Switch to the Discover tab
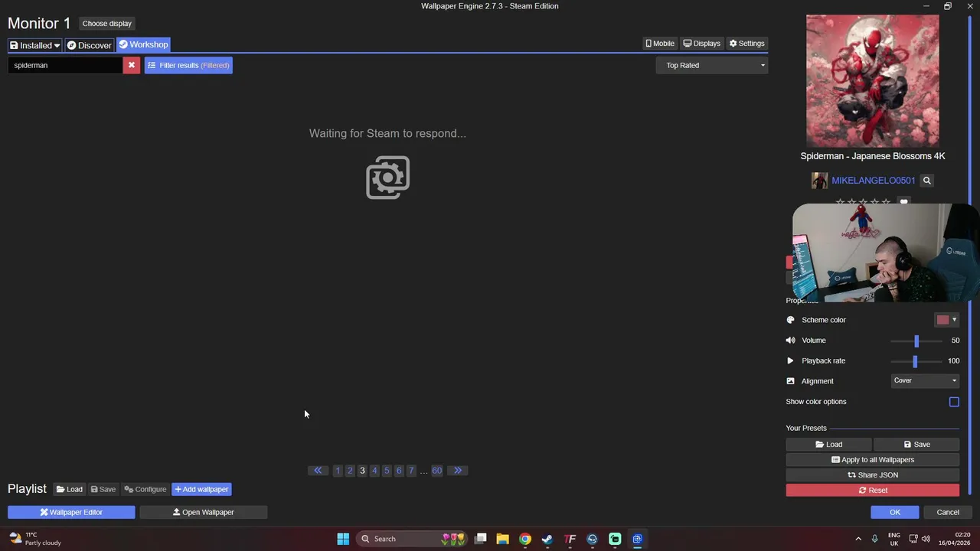Image resolution: width=980 pixels, height=551 pixels. pyautogui.click(x=89, y=45)
